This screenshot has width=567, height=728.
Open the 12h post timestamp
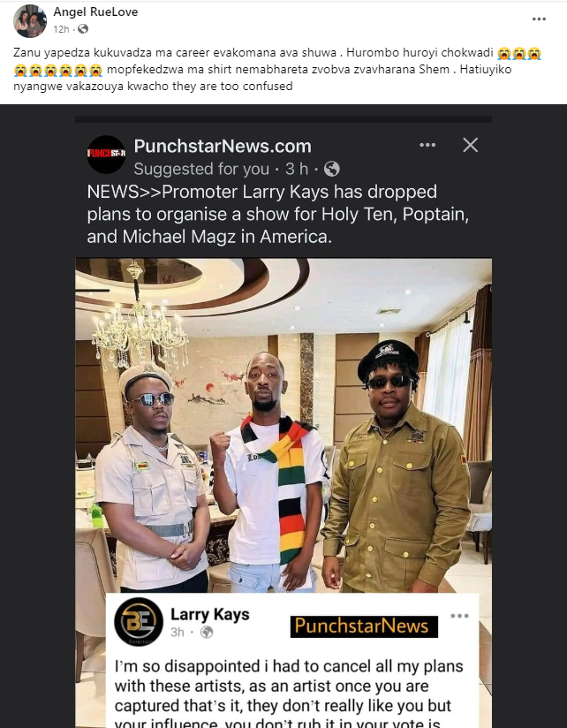[x=61, y=29]
